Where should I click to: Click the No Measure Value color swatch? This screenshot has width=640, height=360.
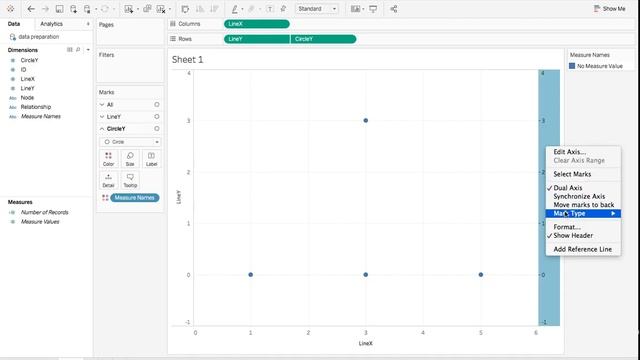coord(572,66)
